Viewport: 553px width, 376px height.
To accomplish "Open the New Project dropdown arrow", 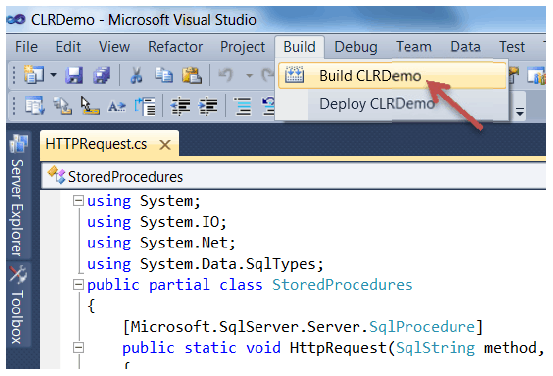I will pyautogui.click(x=53, y=75).
